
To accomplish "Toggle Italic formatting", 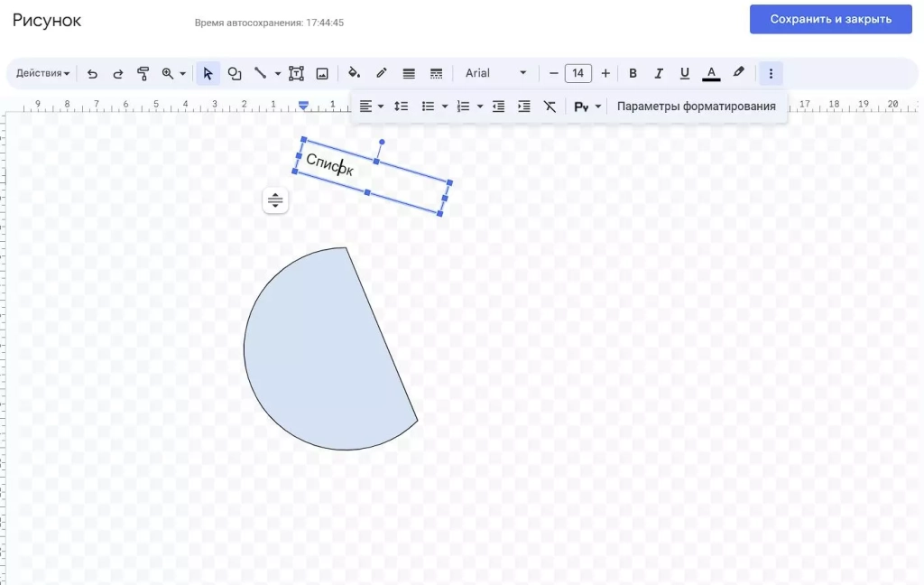I will tap(659, 73).
